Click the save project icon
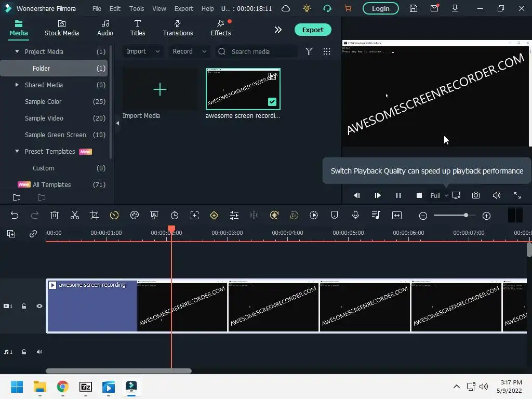This screenshot has height=399, width=532. 413,8
